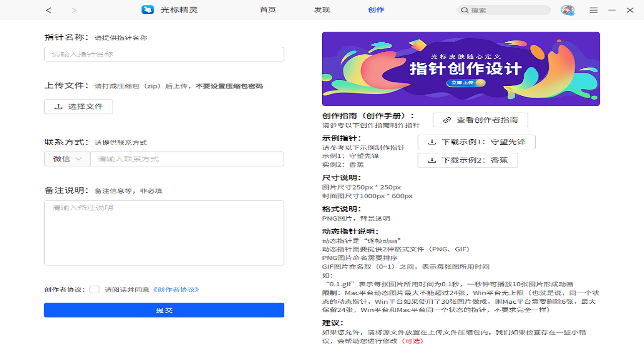Open the user avatar profile icon

[x=568, y=10]
